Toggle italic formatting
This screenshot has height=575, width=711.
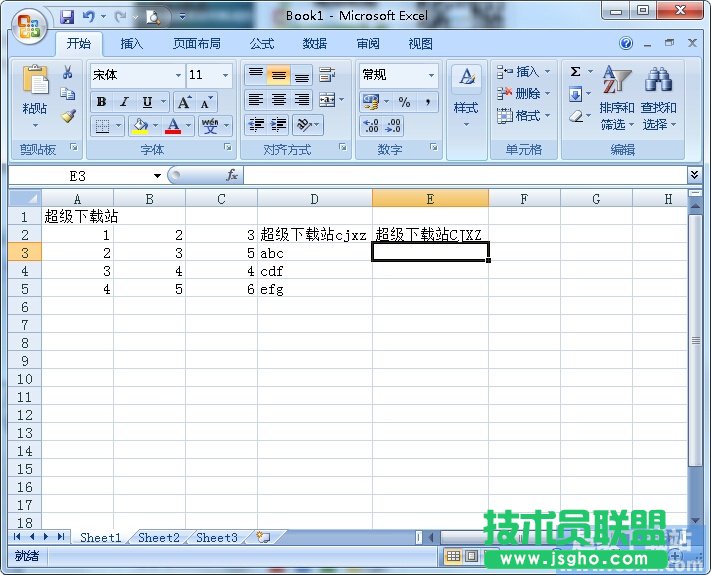(124, 102)
